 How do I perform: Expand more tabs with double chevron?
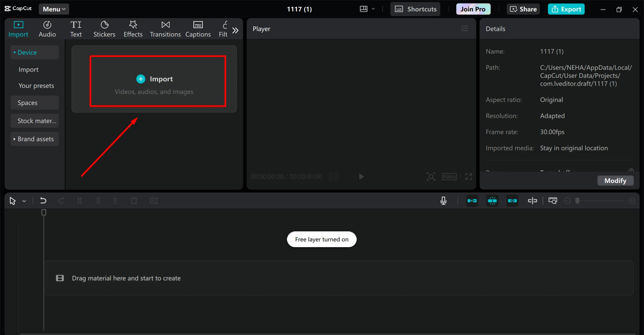(235, 31)
